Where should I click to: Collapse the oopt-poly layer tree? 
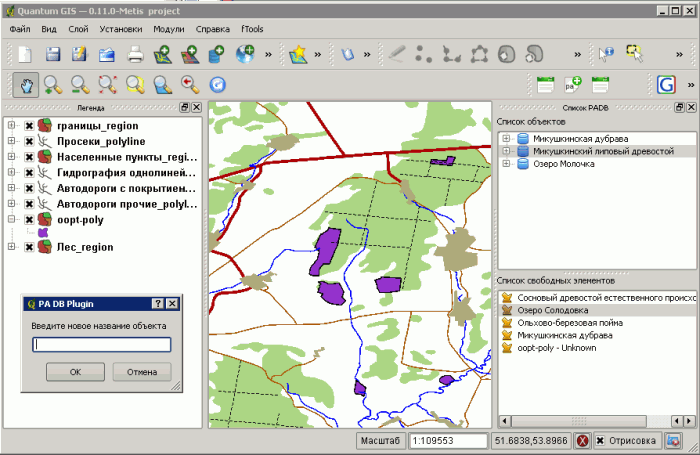(11, 219)
